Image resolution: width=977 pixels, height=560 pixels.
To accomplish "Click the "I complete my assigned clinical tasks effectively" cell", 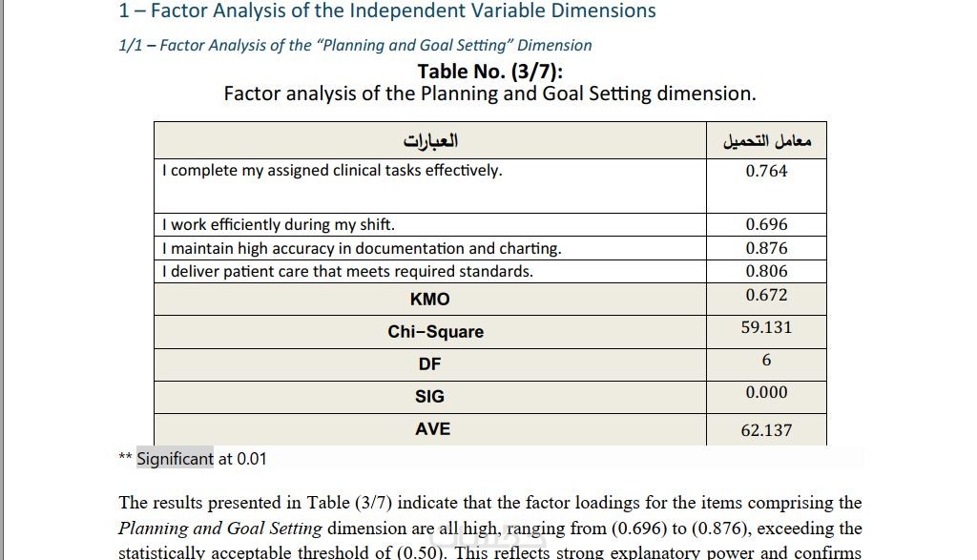I will pos(332,171).
